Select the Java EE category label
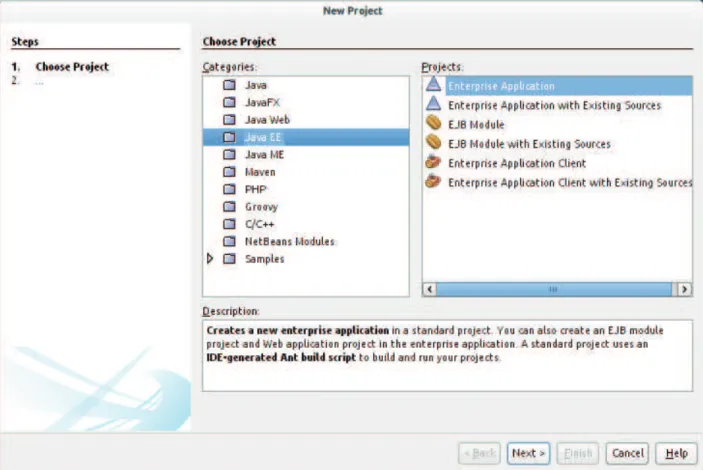This screenshot has height=470, width=703. [x=263, y=137]
